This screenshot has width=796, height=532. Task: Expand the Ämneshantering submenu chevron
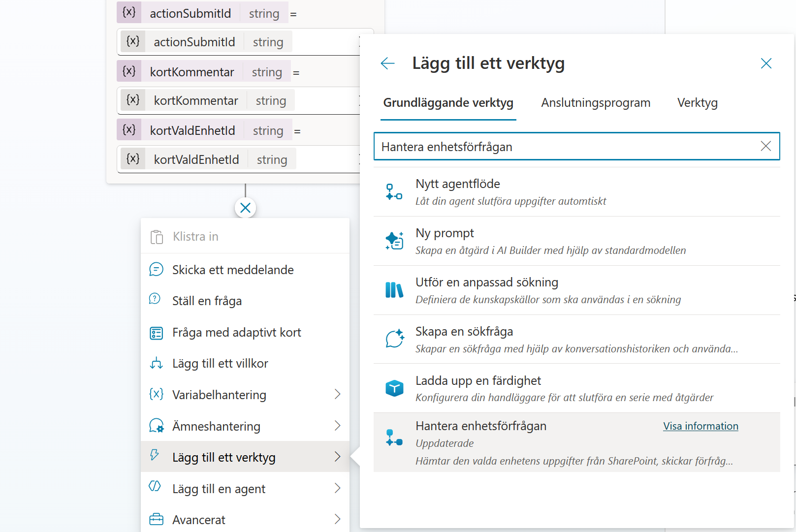337,426
